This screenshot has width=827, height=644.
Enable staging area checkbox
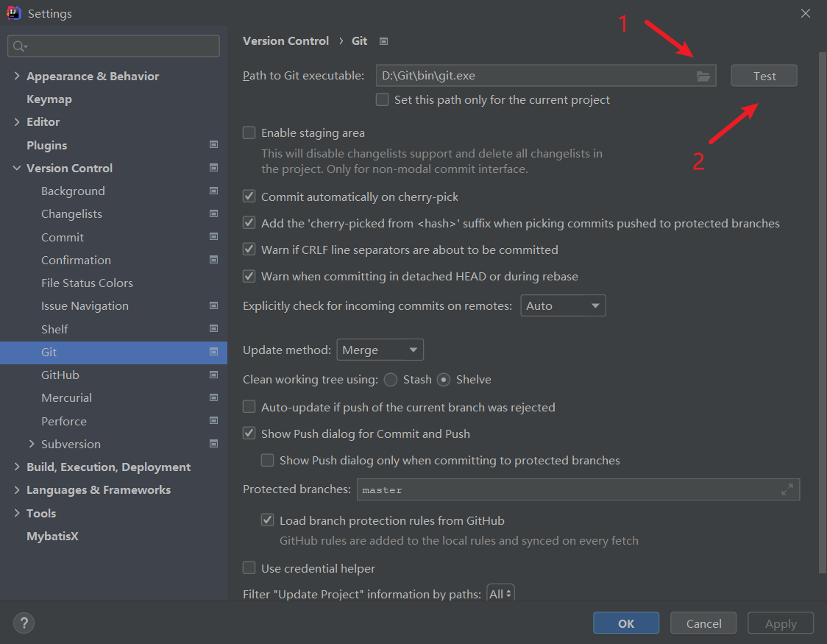[x=249, y=132]
